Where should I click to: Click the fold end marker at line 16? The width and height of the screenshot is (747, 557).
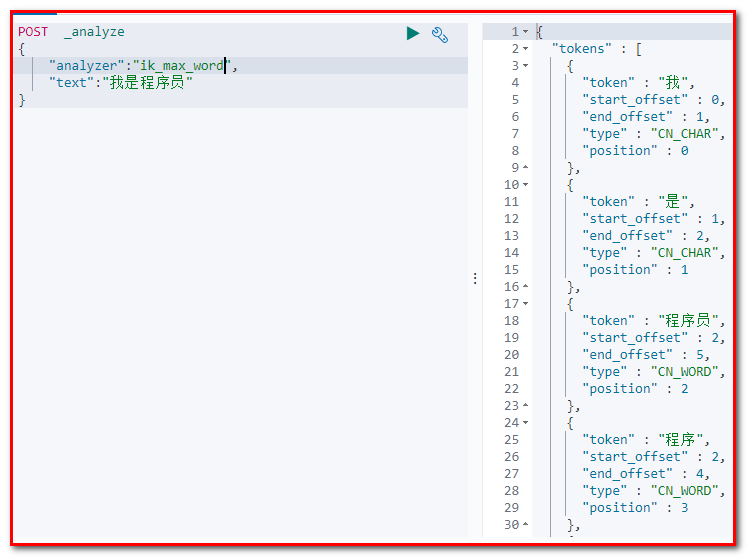click(x=526, y=287)
